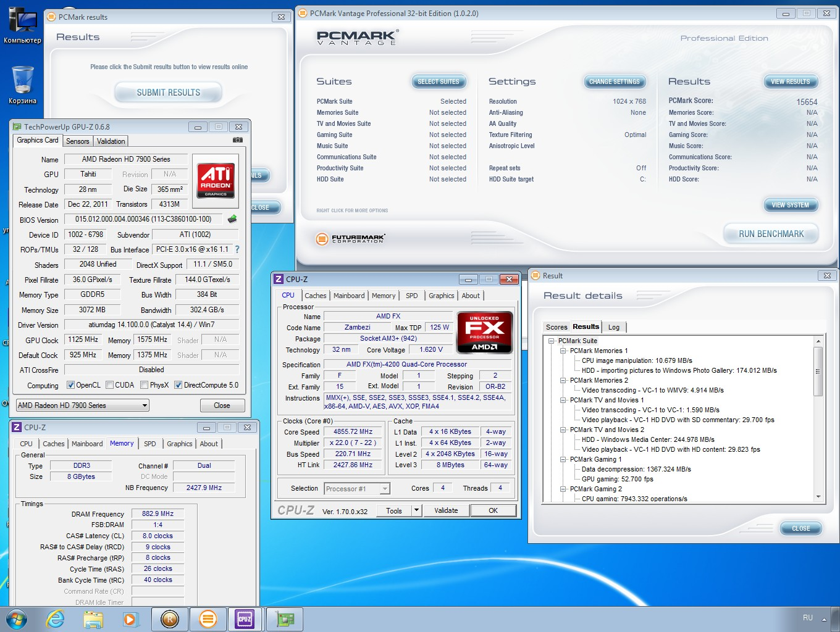The width and height of the screenshot is (840, 632).
Task: Click the result tree scroll up arrow
Action: tap(818, 341)
